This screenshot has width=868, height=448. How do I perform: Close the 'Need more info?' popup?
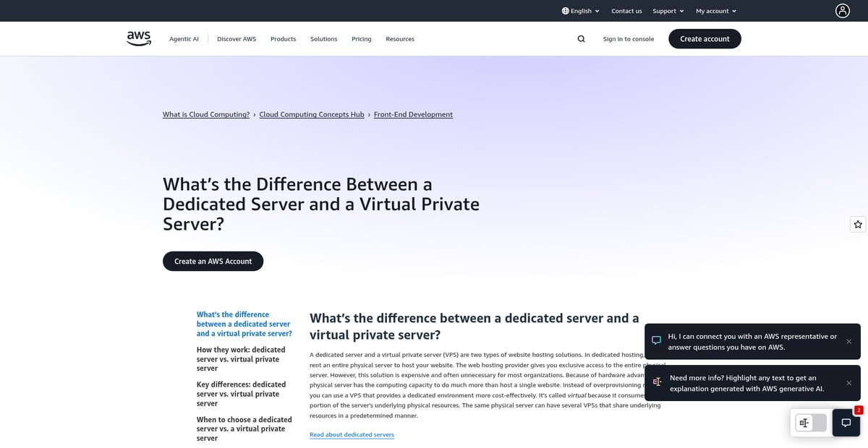coord(849,382)
